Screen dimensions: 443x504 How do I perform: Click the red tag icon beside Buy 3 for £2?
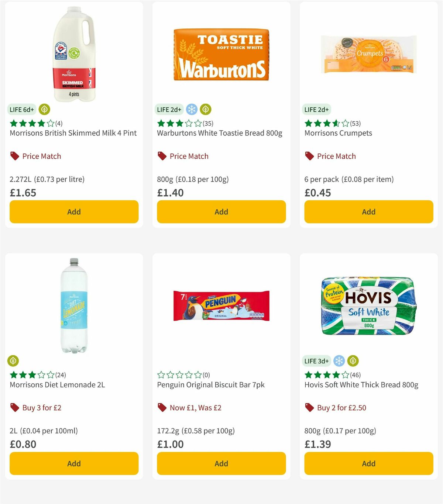14,408
